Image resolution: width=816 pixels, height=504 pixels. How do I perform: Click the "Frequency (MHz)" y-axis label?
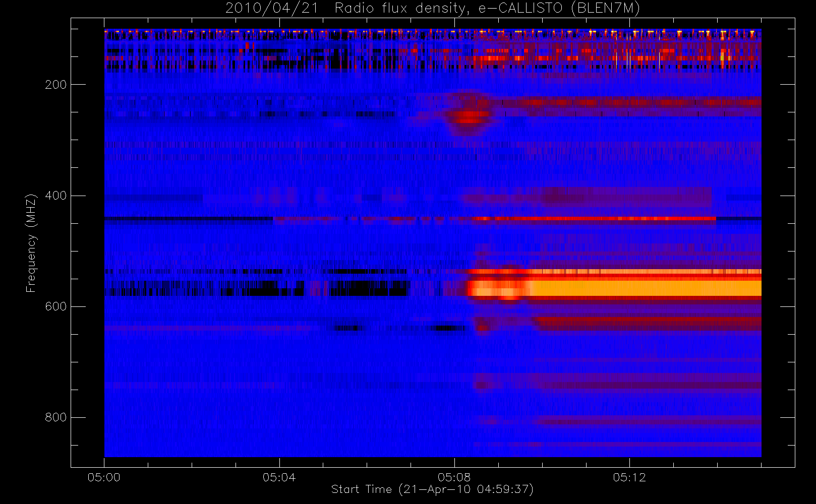(x=31, y=243)
